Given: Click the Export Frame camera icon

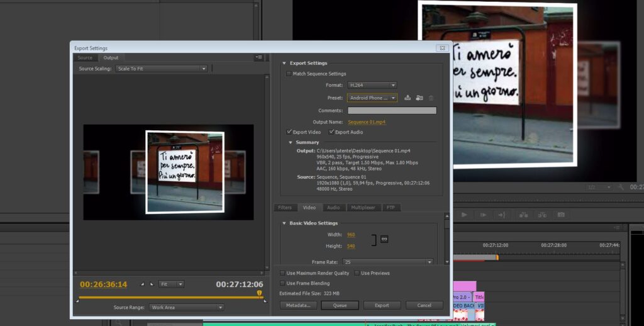Looking at the screenshot, I should click(x=561, y=215).
